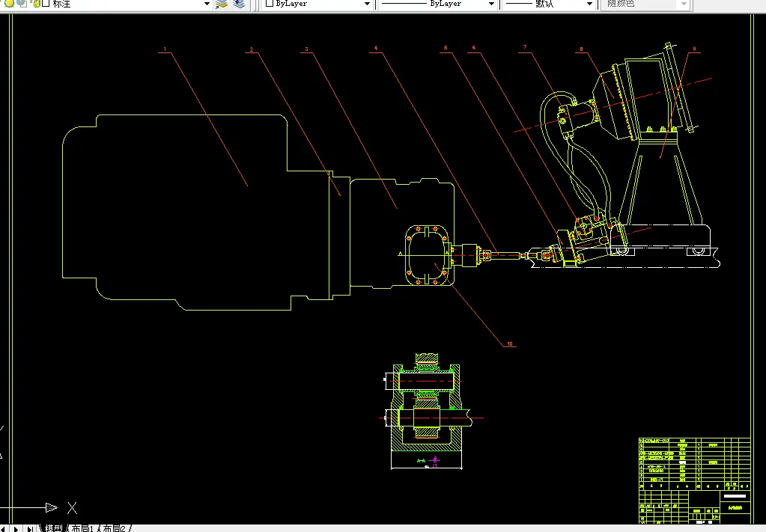
Task: Select the balloon label "8" in the drawing
Action: pos(581,49)
